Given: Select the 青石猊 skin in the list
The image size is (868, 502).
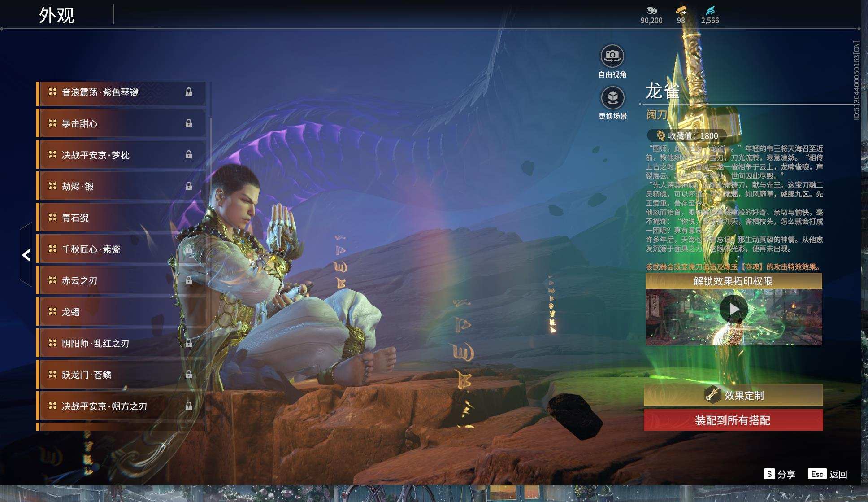Looking at the screenshot, I should click(x=121, y=218).
